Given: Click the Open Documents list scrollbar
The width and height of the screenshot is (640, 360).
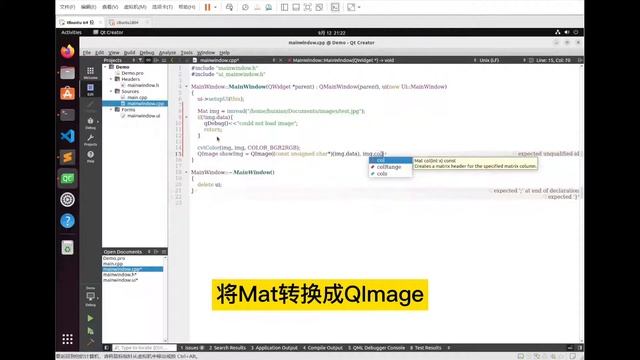Looking at the screenshot, I should (x=165, y=299).
